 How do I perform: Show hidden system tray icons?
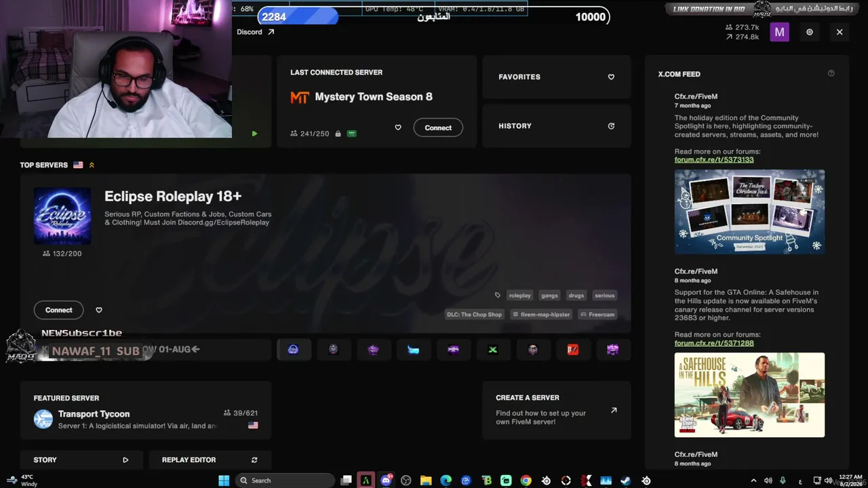coord(753,481)
